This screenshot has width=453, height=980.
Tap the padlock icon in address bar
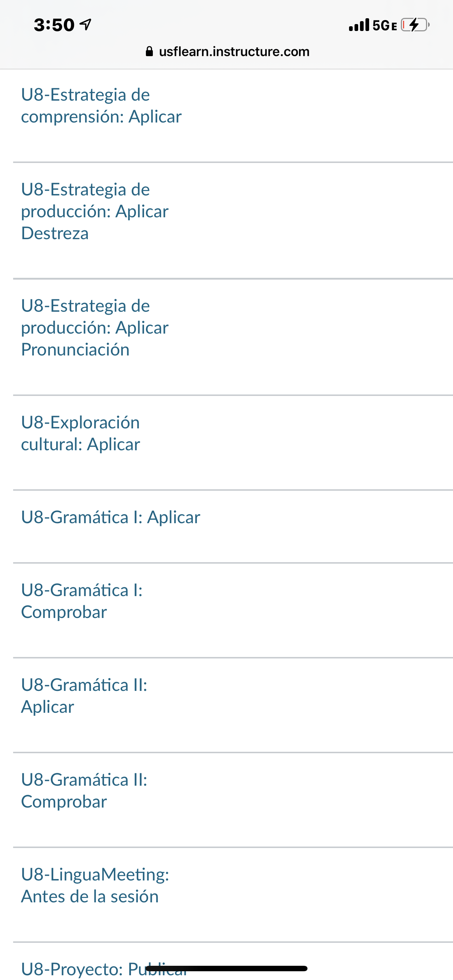149,51
